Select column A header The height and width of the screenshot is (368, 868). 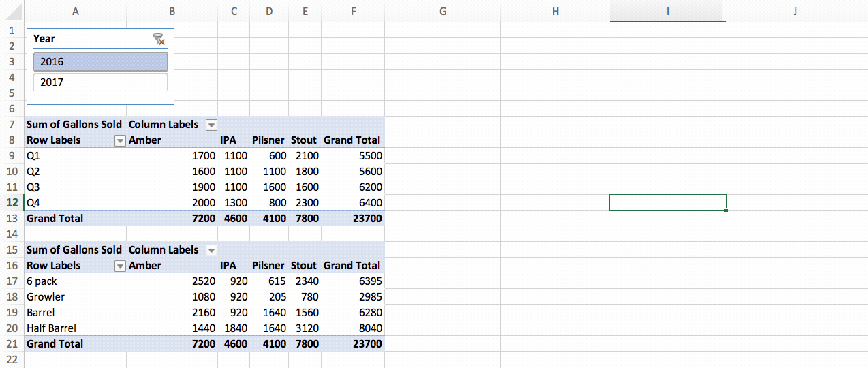coord(75,11)
